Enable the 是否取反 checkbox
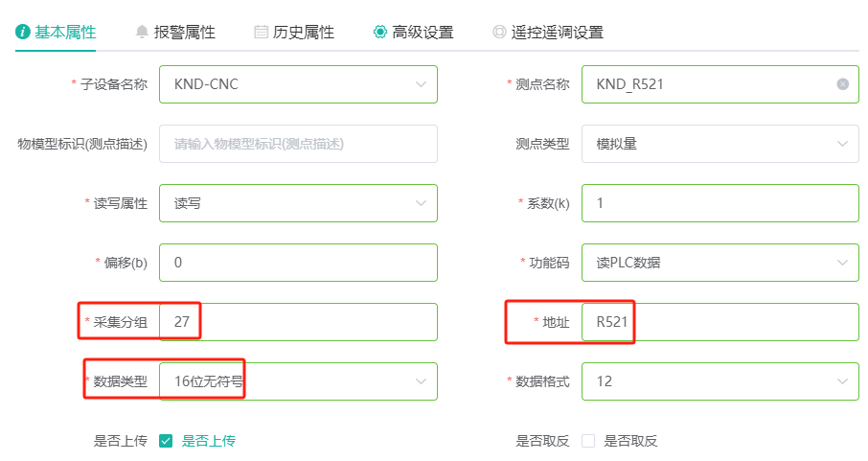This screenshot has width=868, height=461. coord(588,441)
